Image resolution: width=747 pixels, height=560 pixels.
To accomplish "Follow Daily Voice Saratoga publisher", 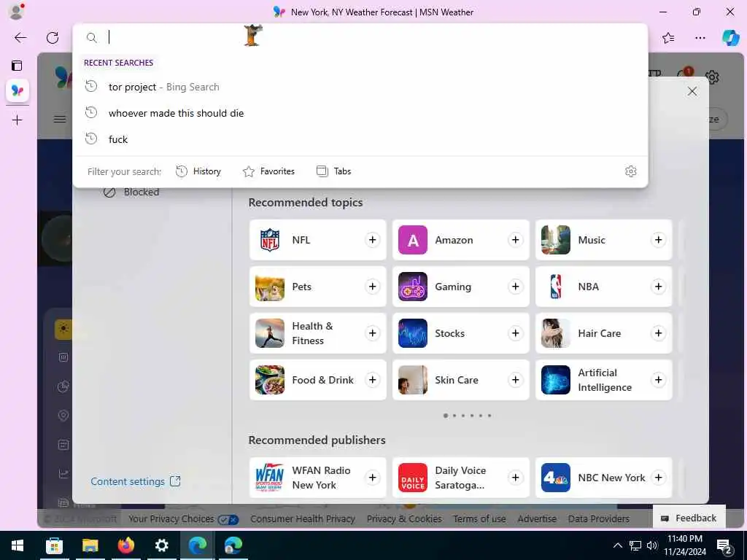I will point(516,478).
